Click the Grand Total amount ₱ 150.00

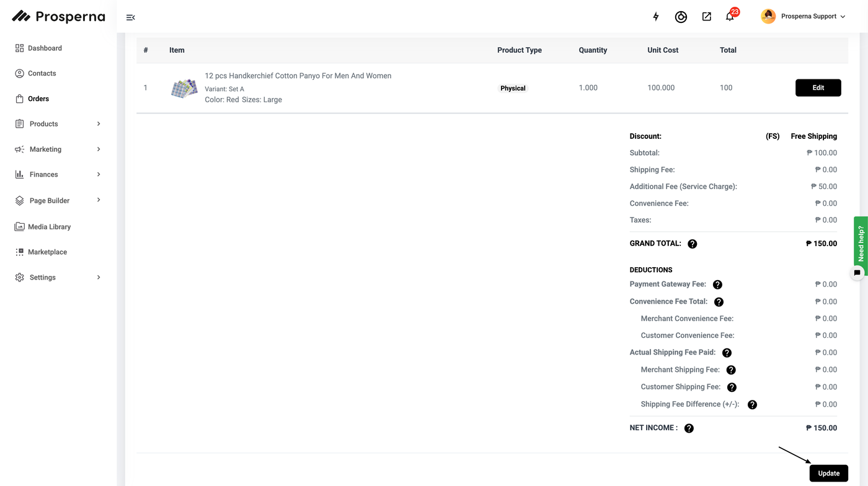pyautogui.click(x=821, y=244)
